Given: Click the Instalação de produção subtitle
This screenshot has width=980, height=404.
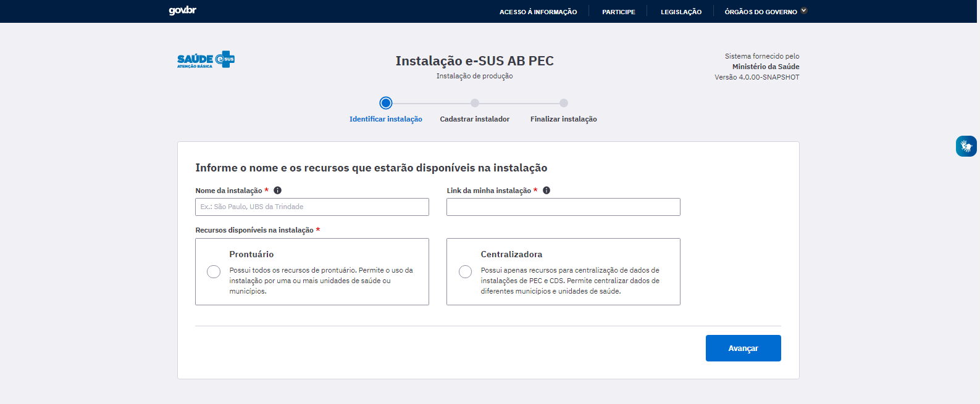Looking at the screenshot, I should tap(475, 76).
